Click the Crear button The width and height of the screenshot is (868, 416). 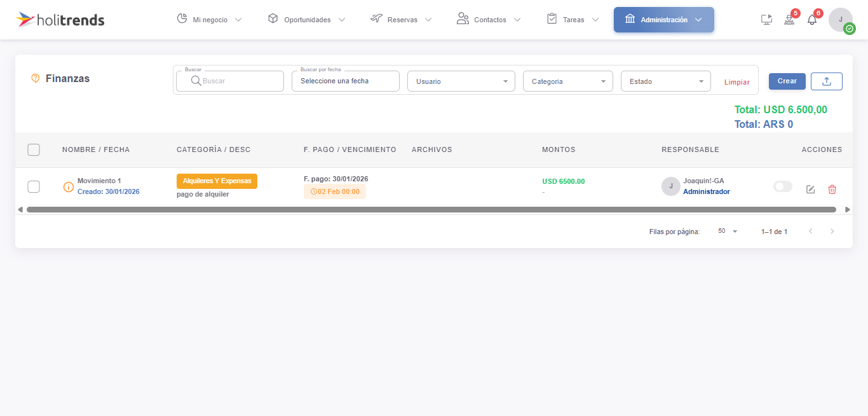tap(787, 81)
